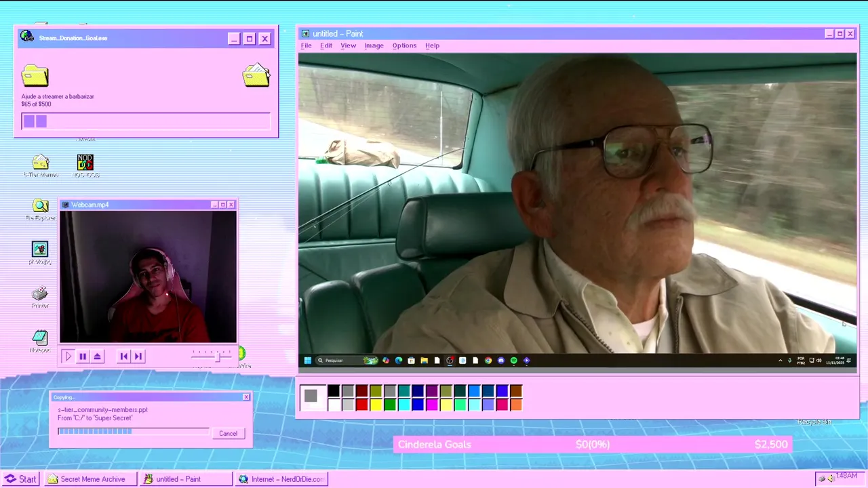Select the bright green color swatch

pos(390,405)
